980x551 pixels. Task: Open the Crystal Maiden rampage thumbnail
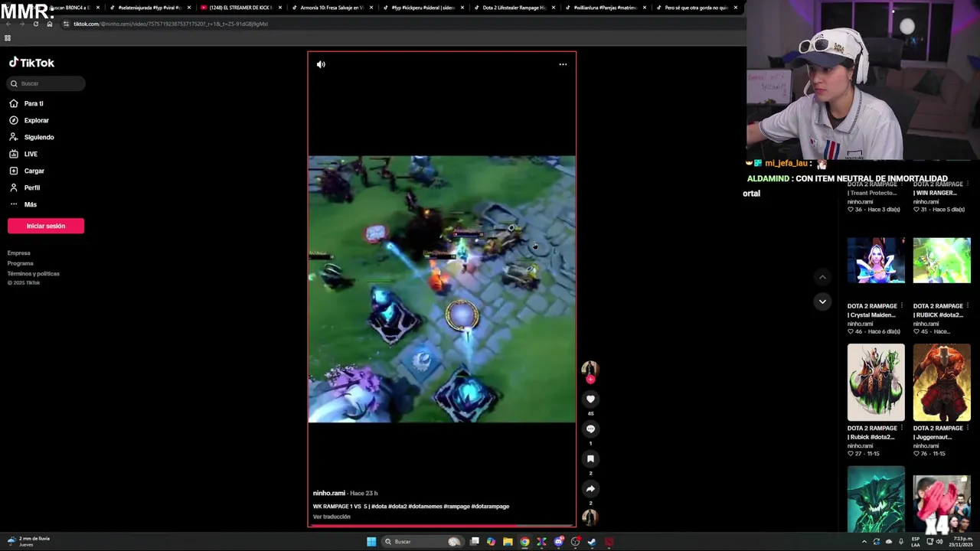[876, 260]
